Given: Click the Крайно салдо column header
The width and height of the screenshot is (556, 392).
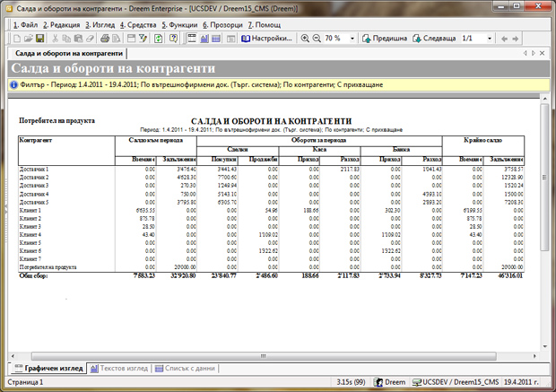Looking at the screenshot, I should tap(483, 140).
